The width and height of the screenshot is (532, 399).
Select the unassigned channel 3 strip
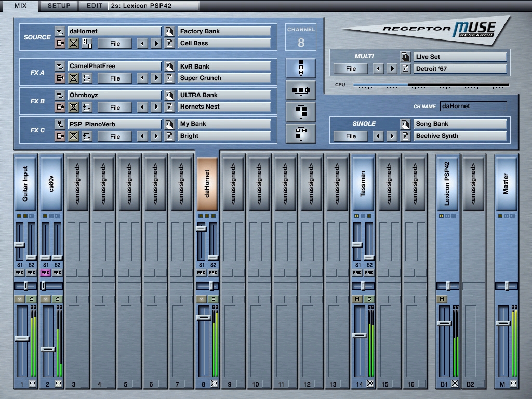click(x=77, y=183)
